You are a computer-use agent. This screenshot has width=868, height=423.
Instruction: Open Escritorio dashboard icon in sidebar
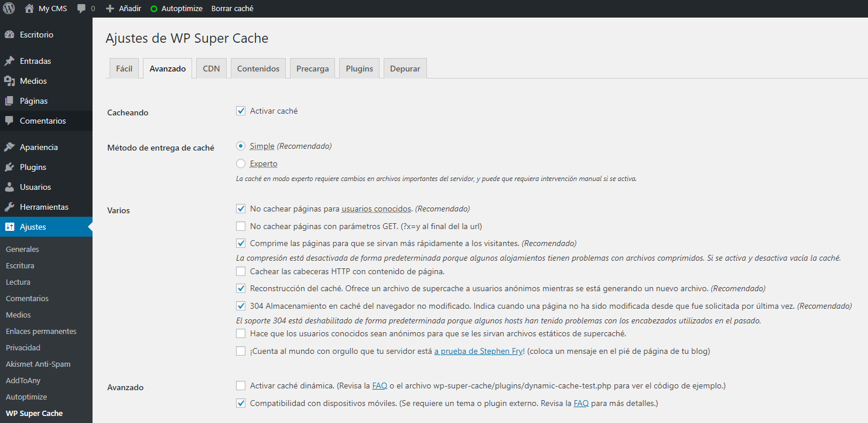[9, 35]
